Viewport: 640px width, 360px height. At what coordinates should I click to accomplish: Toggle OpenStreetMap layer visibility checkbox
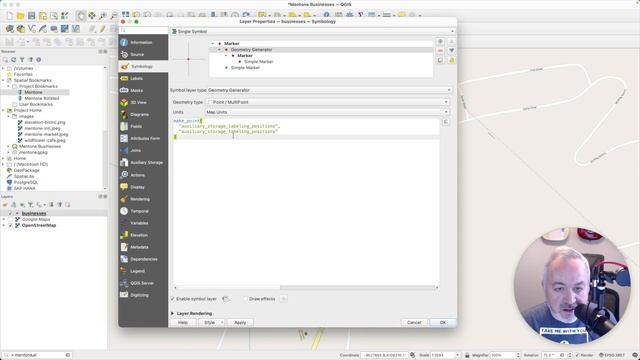[10, 225]
